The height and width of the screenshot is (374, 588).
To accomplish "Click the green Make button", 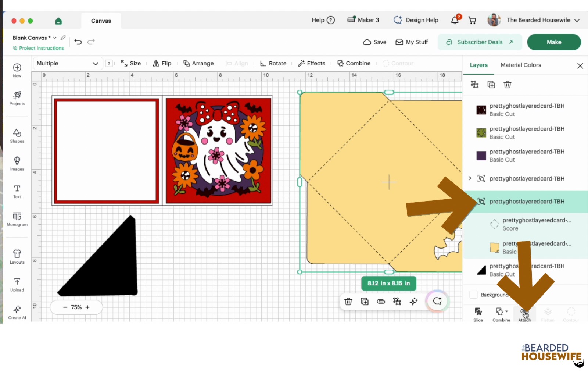I will coord(554,42).
